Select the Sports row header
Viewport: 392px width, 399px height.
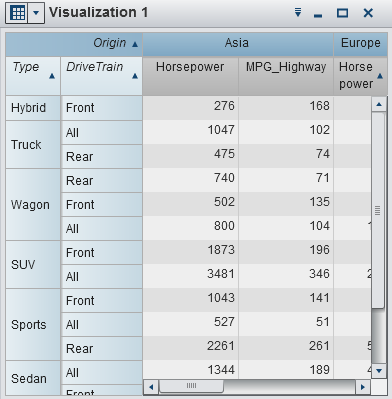33,324
